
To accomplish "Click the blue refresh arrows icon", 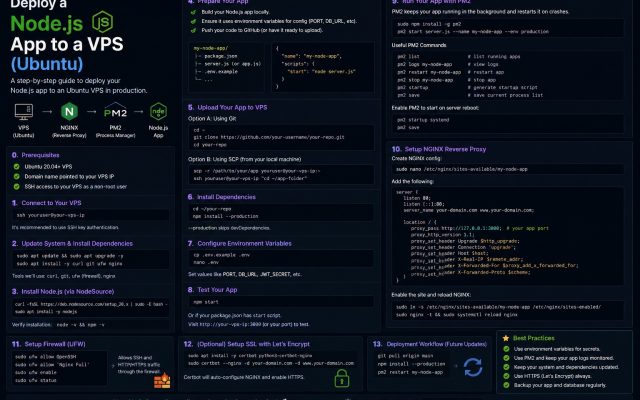I will 473,367.
